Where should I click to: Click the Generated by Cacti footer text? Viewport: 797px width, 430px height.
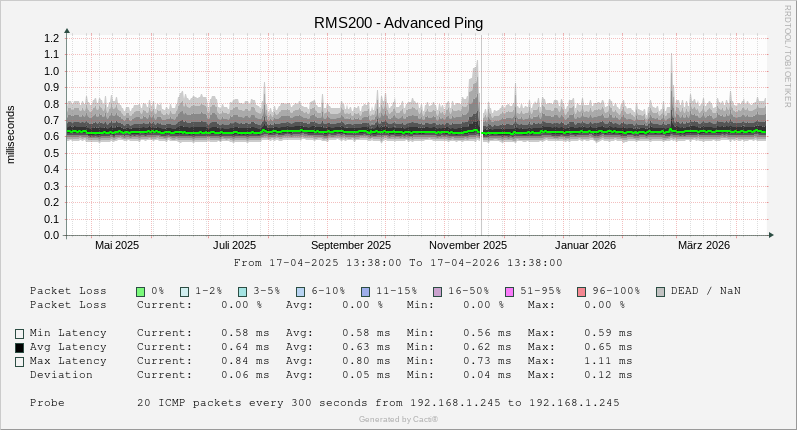[x=398, y=419]
